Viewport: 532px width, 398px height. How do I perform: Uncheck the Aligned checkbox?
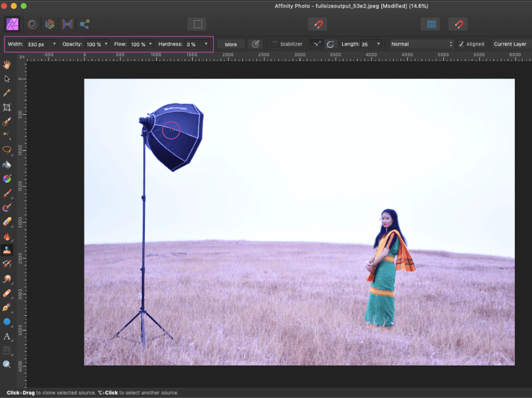(x=462, y=44)
